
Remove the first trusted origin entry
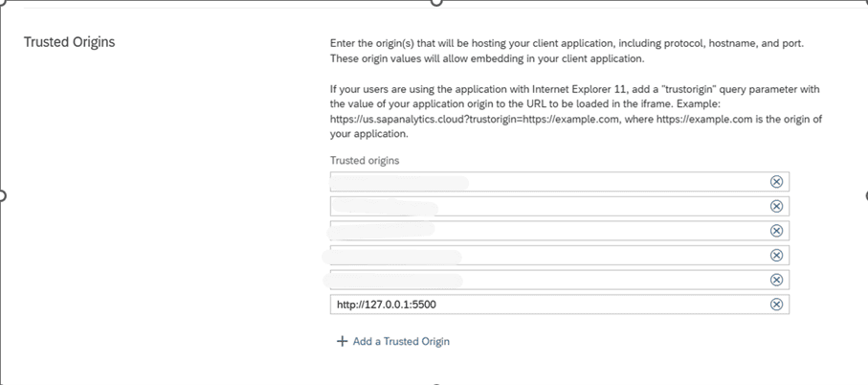776,181
